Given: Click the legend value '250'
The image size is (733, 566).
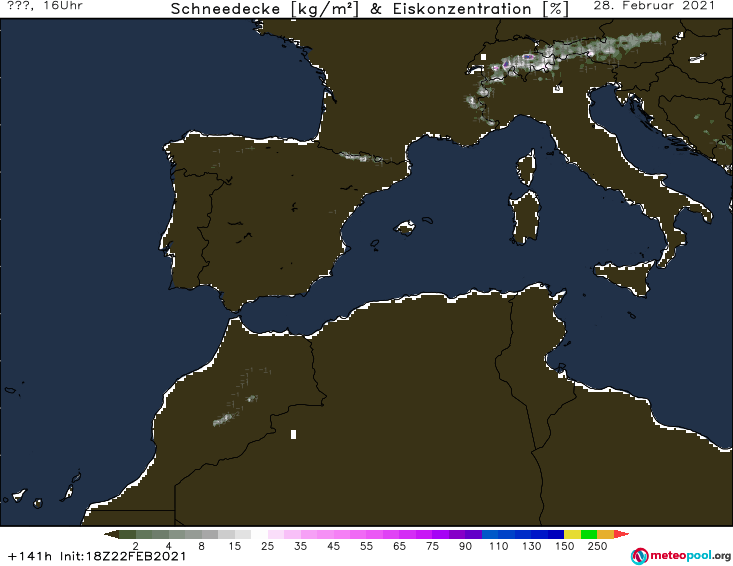Looking at the screenshot, I should (597, 546).
